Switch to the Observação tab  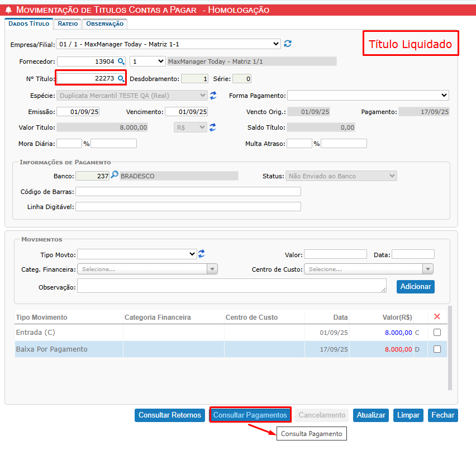104,24
